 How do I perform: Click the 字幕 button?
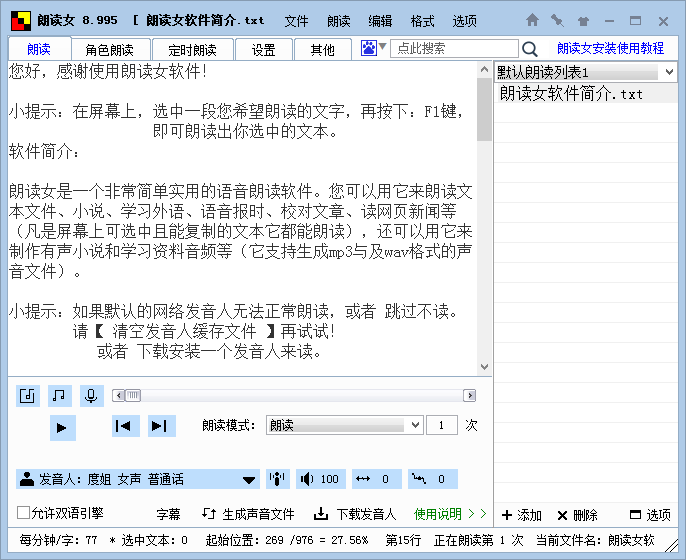168,514
